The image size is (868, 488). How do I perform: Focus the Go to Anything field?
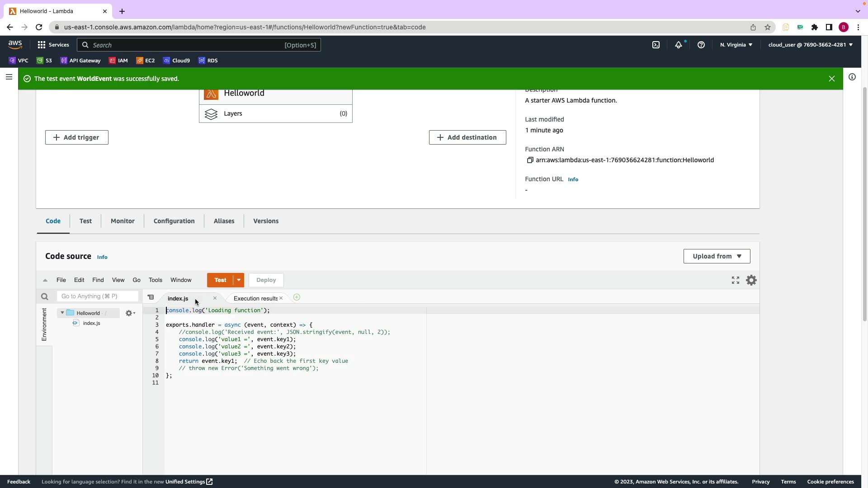coord(98,296)
